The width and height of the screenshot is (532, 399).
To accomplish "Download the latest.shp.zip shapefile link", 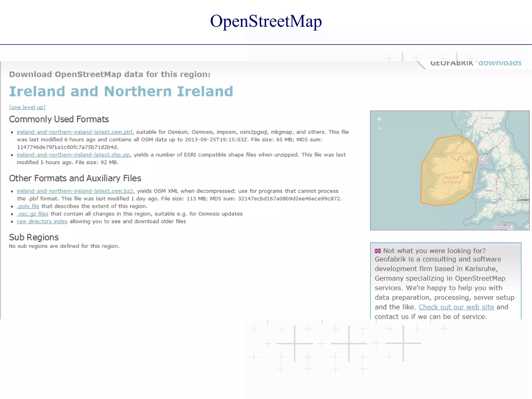I will 74,155.
